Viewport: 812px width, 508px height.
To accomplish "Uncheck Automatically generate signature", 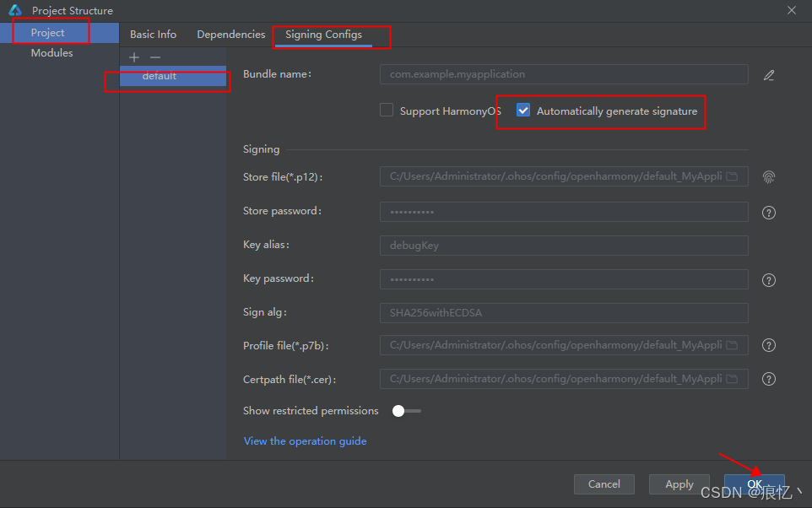I will pyautogui.click(x=523, y=109).
